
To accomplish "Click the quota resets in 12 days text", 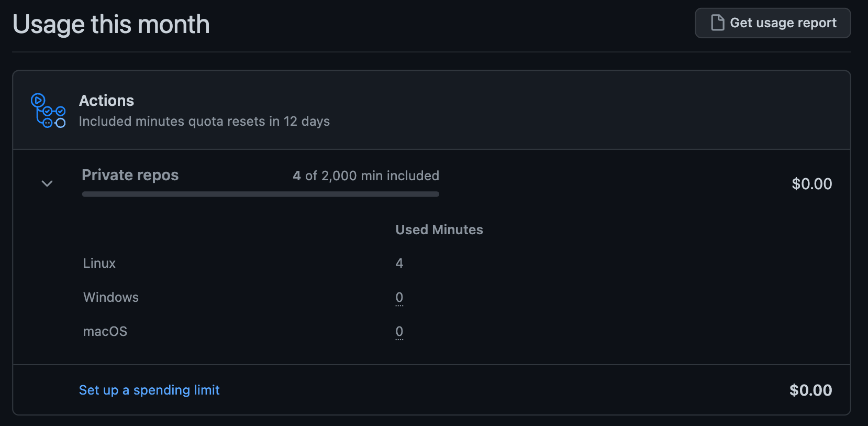I will [x=204, y=121].
